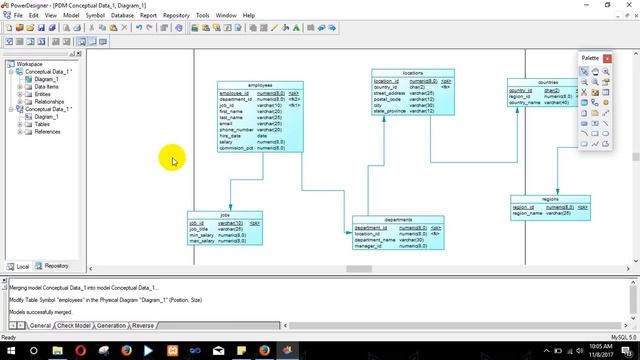The height and width of the screenshot is (360, 640).
Task: Click the Cut scissors toolbar icon
Action: tap(91, 28)
